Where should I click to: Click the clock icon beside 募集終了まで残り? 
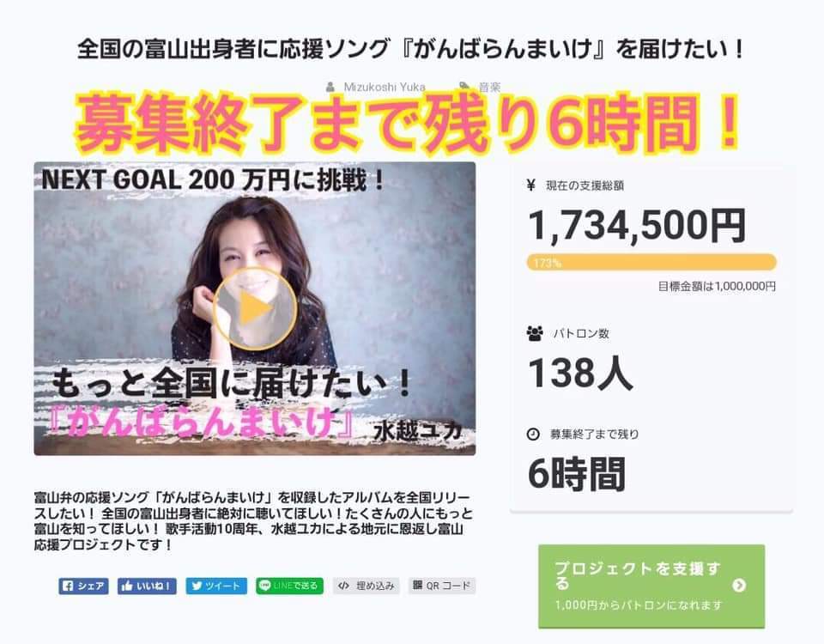(x=533, y=434)
